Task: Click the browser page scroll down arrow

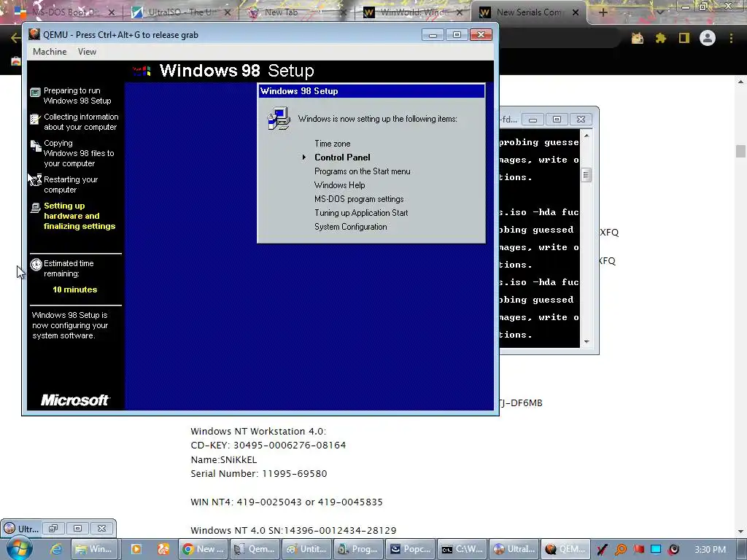Action: click(x=740, y=532)
